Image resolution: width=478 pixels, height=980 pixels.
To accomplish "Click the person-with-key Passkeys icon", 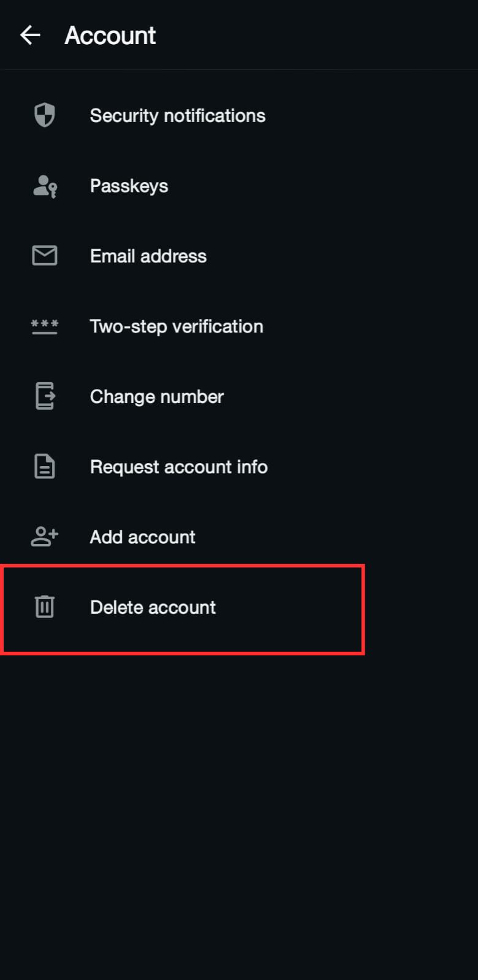I will point(44,186).
